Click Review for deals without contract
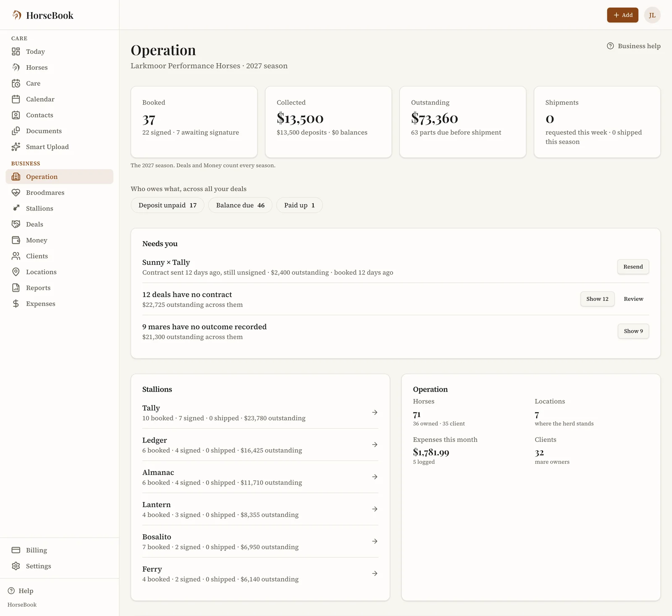The image size is (672, 616). (x=633, y=299)
